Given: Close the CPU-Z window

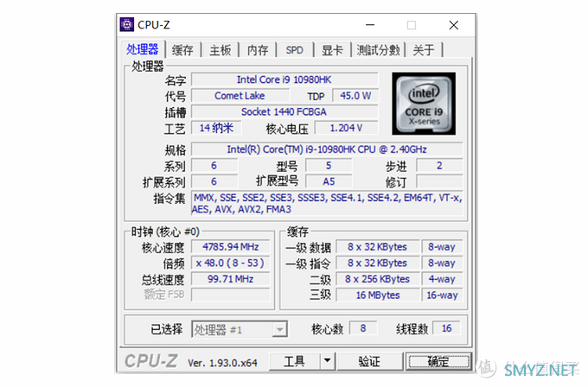Looking at the screenshot, I should click(454, 25).
